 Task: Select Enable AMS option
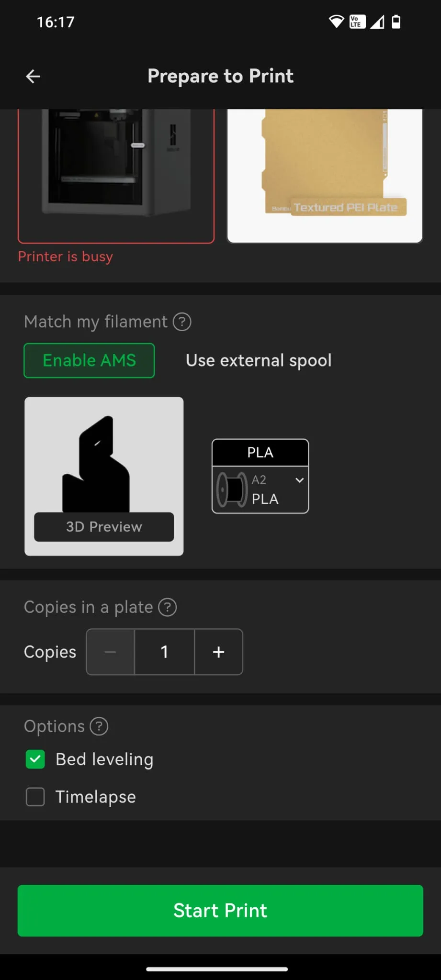coord(89,361)
